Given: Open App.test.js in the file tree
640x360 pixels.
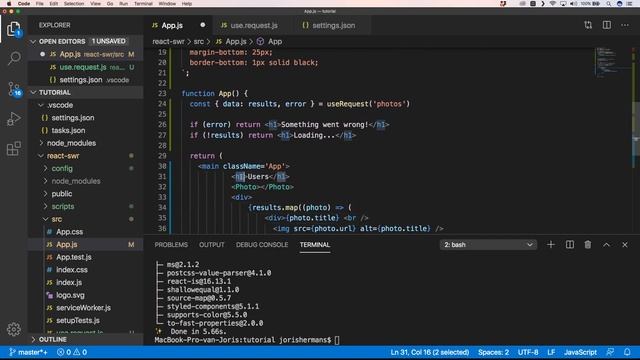Looking at the screenshot, I should click(x=73, y=257).
